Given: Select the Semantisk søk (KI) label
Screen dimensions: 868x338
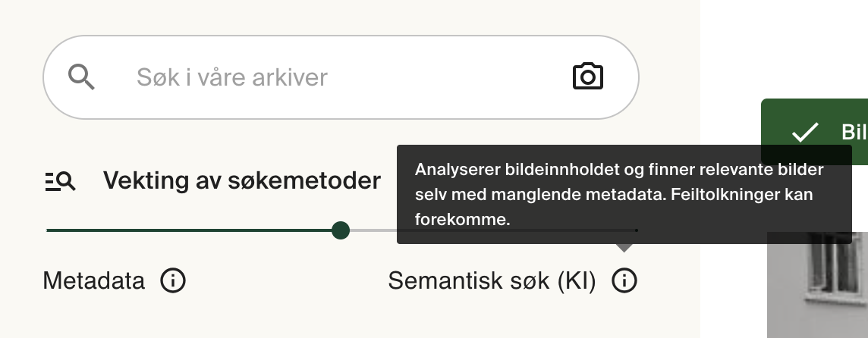Looking at the screenshot, I should click(492, 281).
